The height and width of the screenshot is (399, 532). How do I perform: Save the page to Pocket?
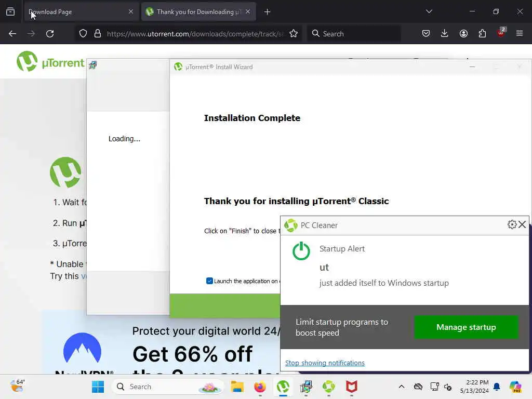pyautogui.click(x=426, y=33)
